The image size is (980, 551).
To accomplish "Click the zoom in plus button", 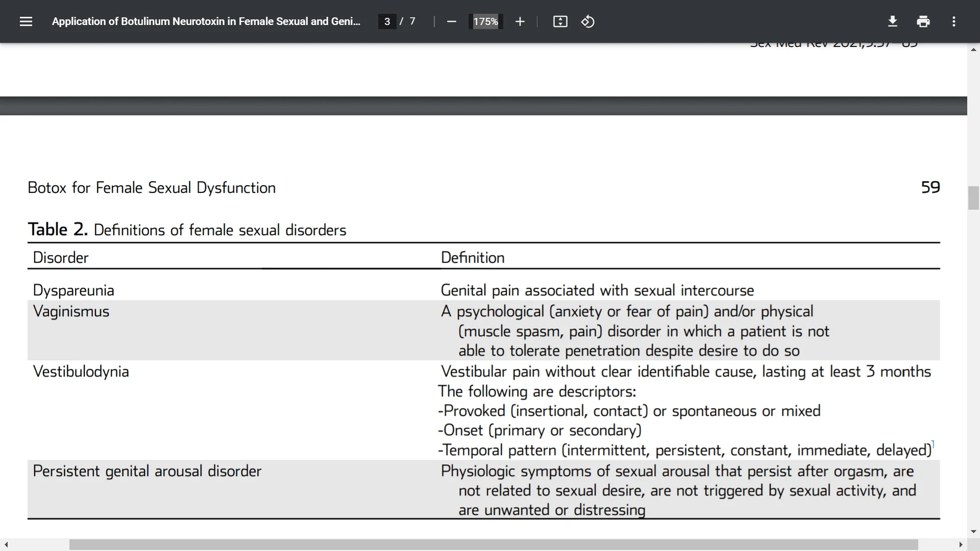I will [x=520, y=21].
